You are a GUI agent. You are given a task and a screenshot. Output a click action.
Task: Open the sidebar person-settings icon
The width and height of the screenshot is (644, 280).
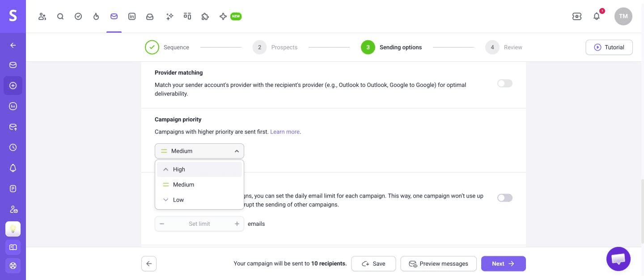pyautogui.click(x=13, y=209)
